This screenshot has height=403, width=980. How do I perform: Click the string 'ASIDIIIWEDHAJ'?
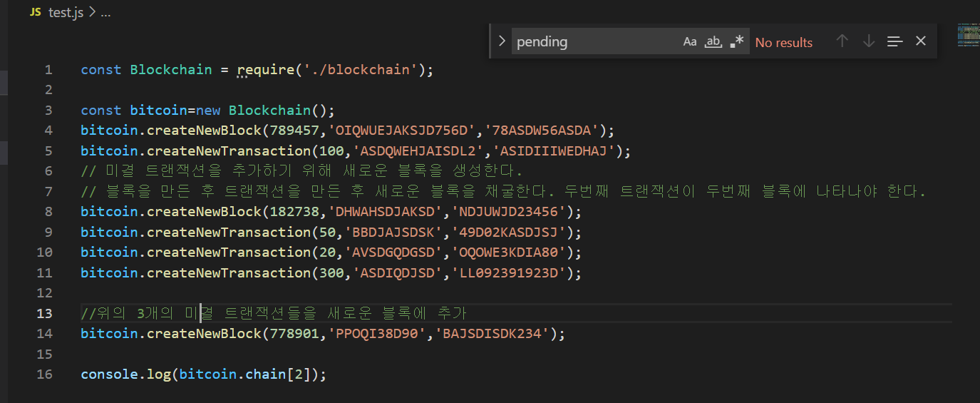pyautogui.click(x=558, y=151)
